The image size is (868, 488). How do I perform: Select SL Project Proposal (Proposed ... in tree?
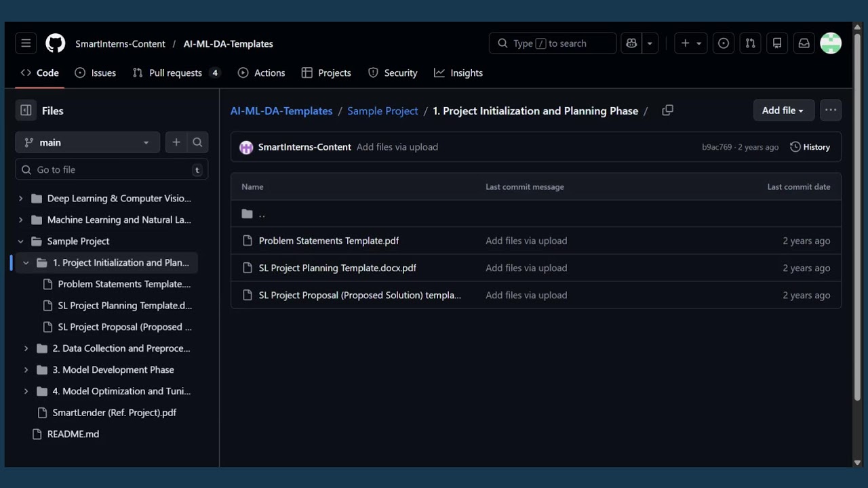coord(125,327)
